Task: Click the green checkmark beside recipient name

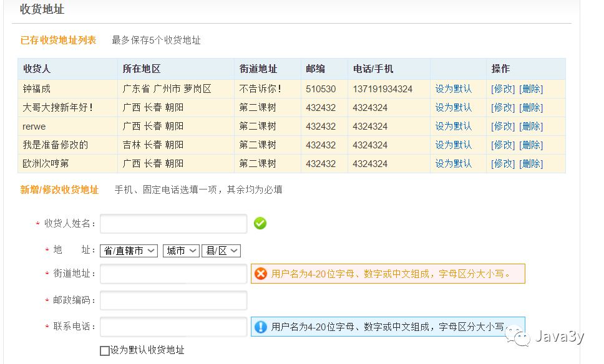Action: coord(260,223)
